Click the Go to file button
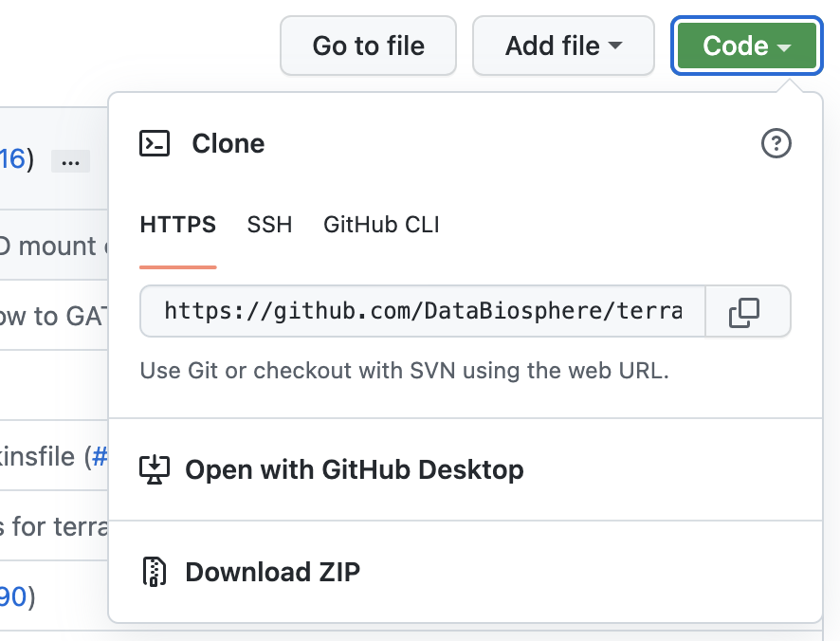The image size is (840, 641). (368, 46)
